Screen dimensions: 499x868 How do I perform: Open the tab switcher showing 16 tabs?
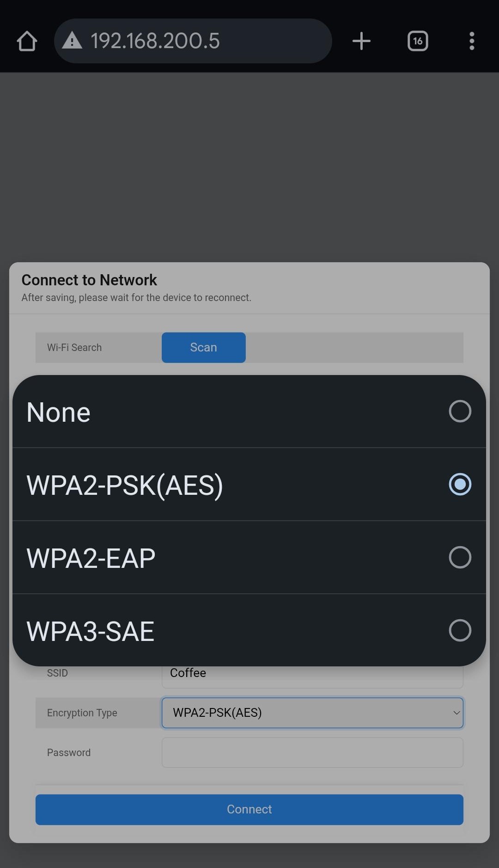coord(418,41)
